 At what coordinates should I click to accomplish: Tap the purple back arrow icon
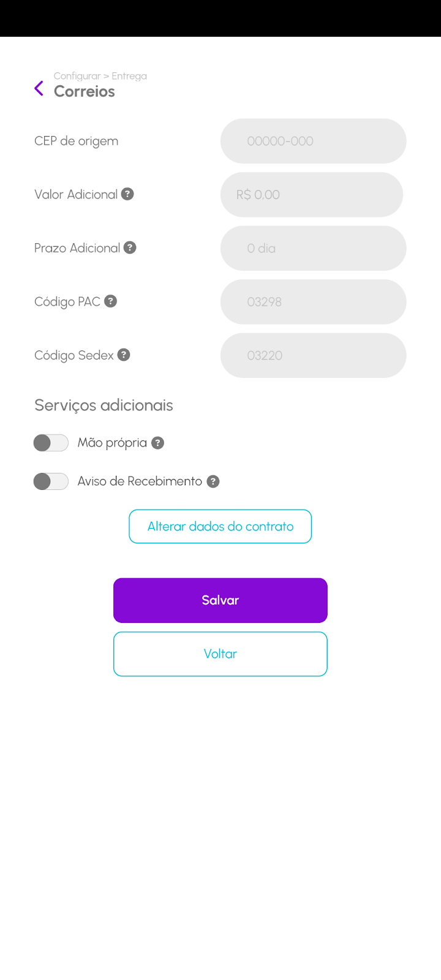(39, 89)
